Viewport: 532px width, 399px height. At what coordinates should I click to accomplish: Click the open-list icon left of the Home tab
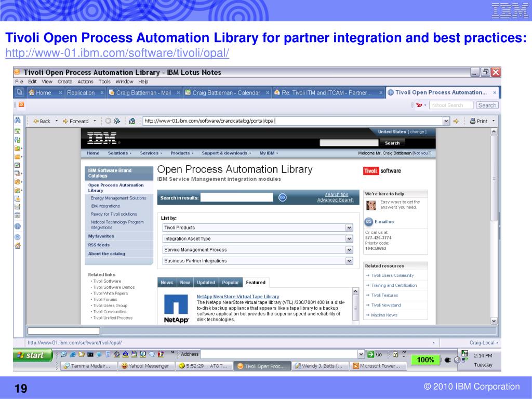click(x=19, y=92)
